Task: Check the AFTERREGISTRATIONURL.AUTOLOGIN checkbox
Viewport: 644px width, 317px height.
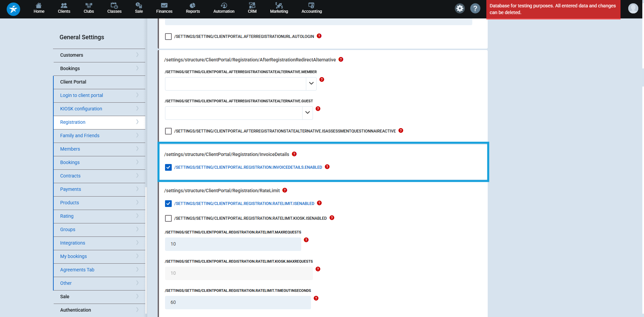Action: (x=168, y=37)
